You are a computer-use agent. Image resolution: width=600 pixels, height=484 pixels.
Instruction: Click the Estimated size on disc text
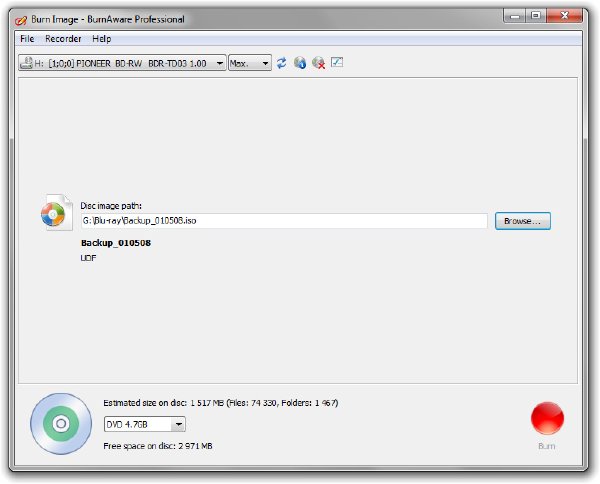click(221, 403)
